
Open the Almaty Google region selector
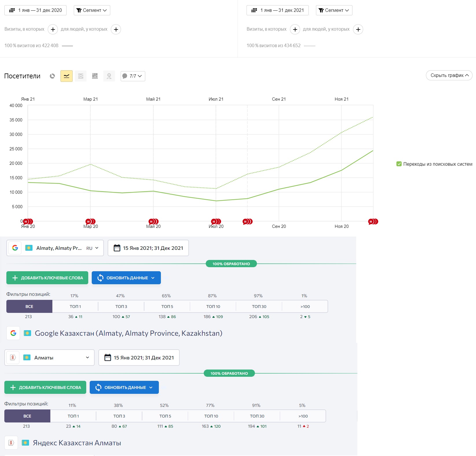pyautogui.click(x=55, y=248)
